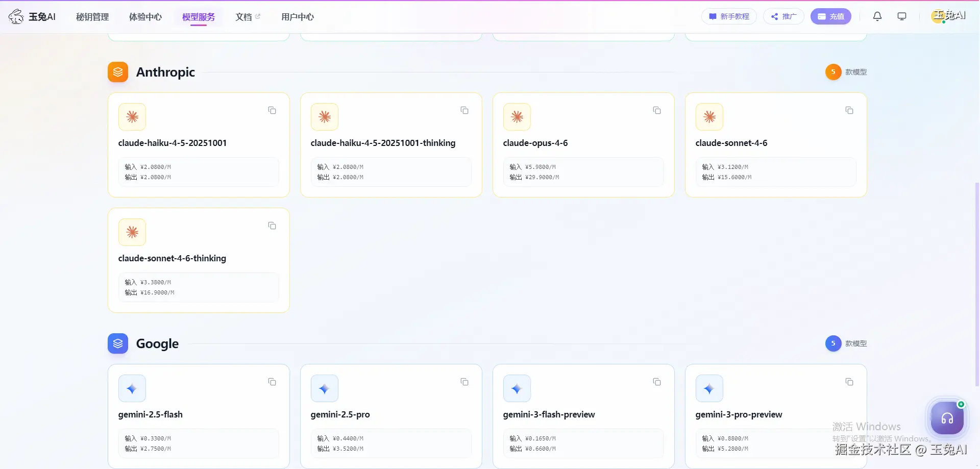980x469 pixels.
Task: Select the 模型服务 navigation tab
Action: coord(199,17)
